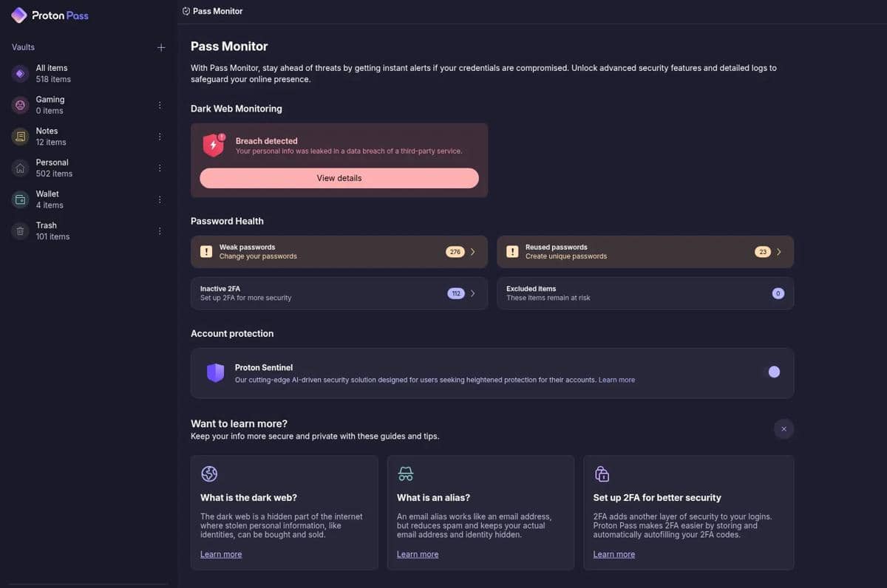
Task: Open Learn more under dark web card
Action: [x=221, y=554]
